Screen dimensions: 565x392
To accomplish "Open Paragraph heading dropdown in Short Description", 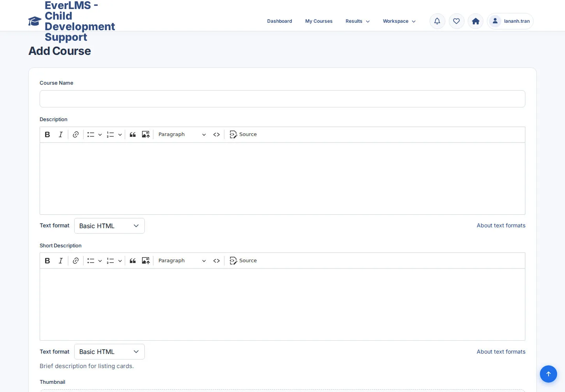I will (x=182, y=261).
